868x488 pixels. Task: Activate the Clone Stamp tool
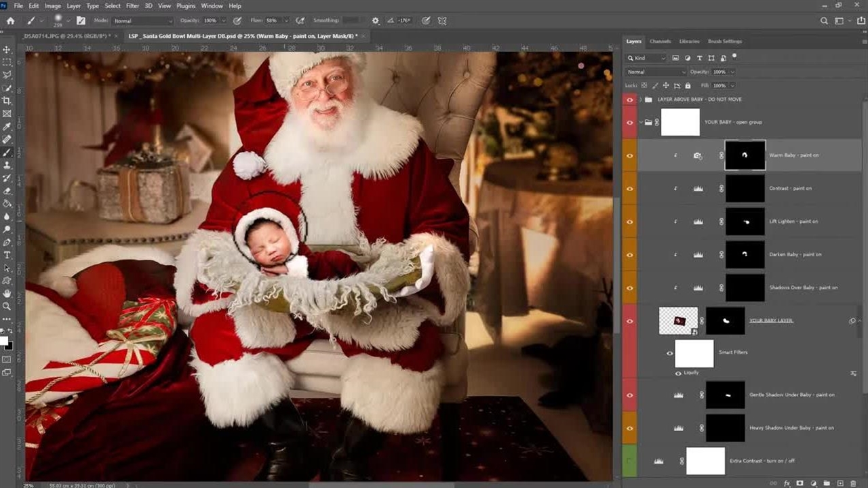point(7,165)
